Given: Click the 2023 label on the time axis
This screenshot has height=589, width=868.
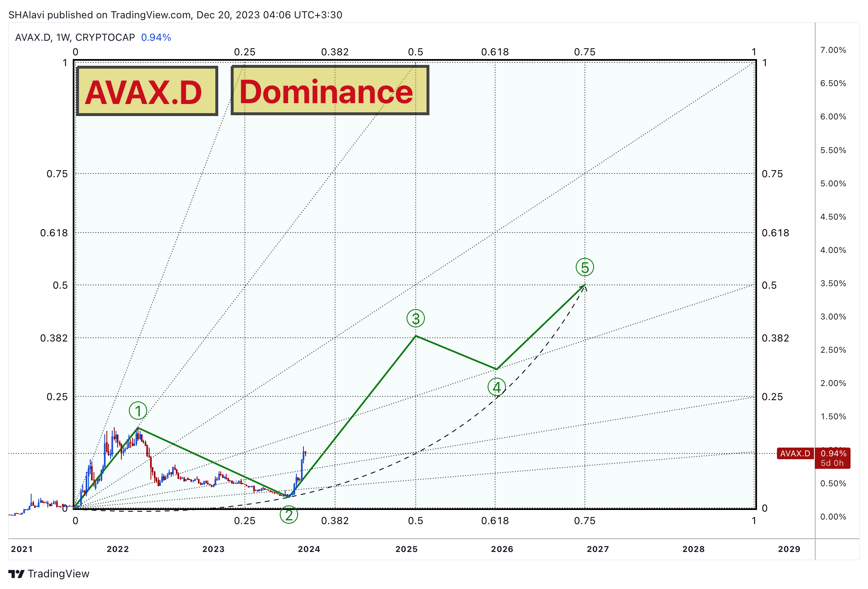Looking at the screenshot, I should pos(214,549).
